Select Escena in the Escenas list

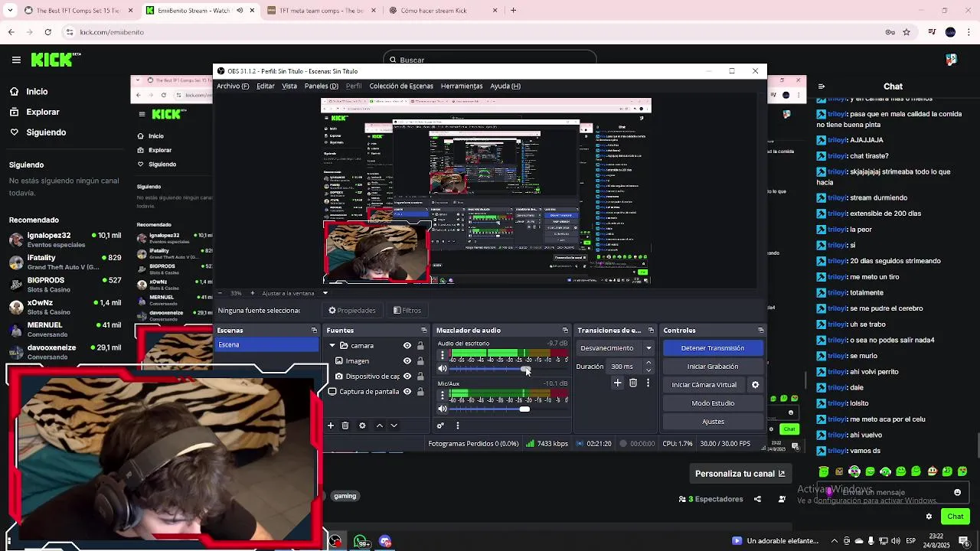pos(266,345)
